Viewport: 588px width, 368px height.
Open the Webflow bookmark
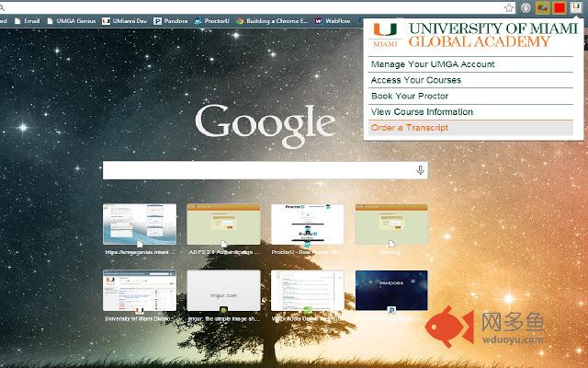[x=333, y=21]
